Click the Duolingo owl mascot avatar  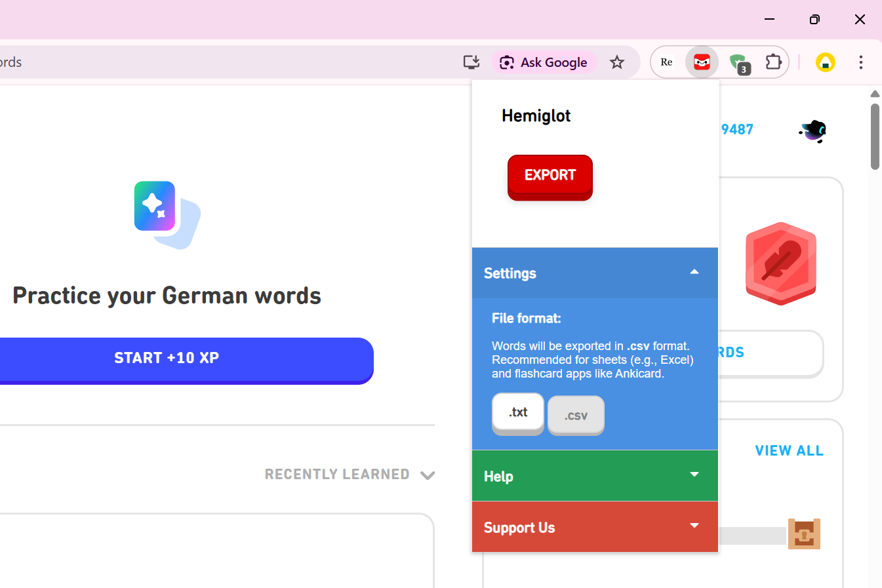coord(812,130)
